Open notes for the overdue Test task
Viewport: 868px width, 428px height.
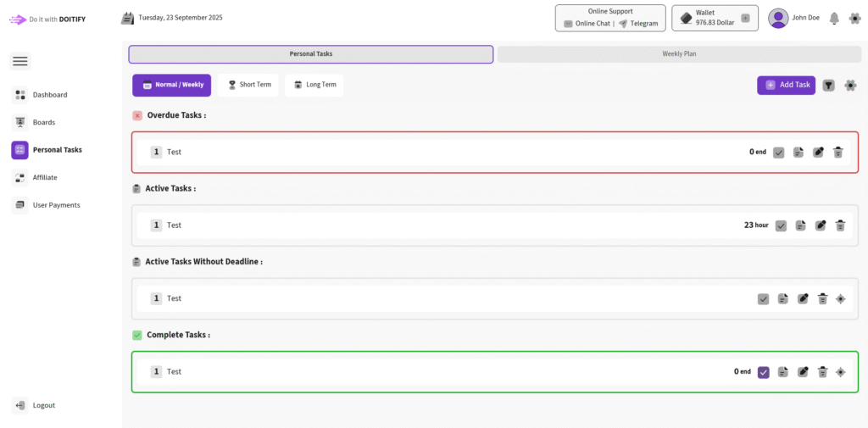pyautogui.click(x=798, y=153)
